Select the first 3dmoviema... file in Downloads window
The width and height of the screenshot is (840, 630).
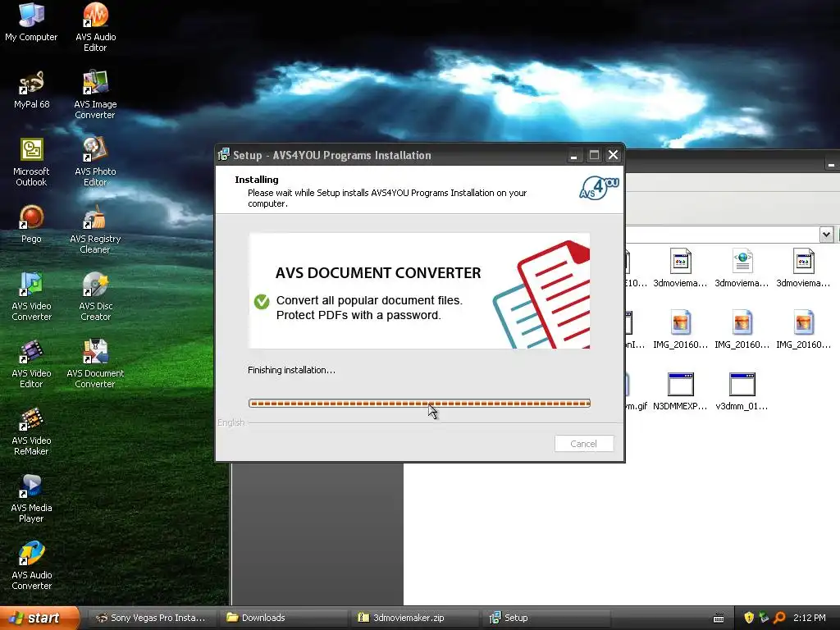click(680, 268)
